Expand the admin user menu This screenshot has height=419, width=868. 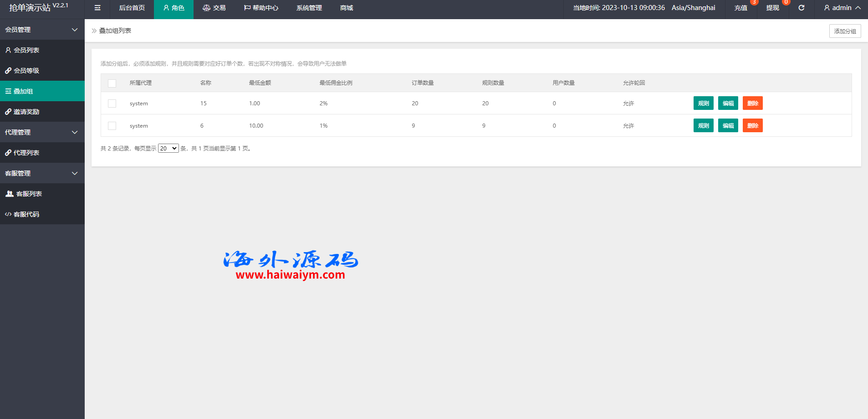[x=842, y=8]
